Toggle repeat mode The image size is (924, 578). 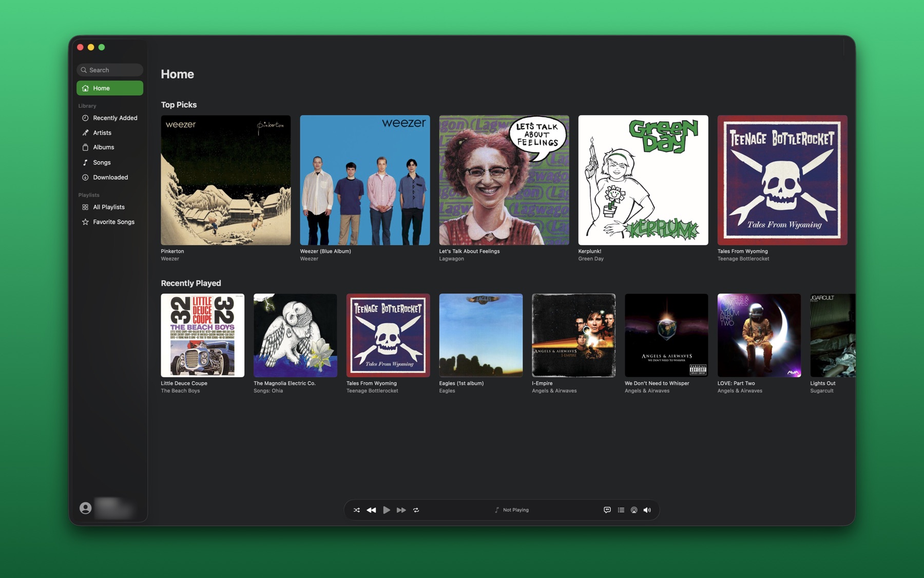tap(416, 510)
